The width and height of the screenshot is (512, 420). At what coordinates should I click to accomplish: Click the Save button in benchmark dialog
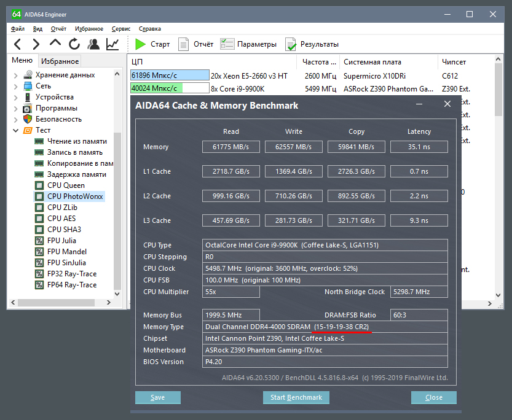pos(158,397)
